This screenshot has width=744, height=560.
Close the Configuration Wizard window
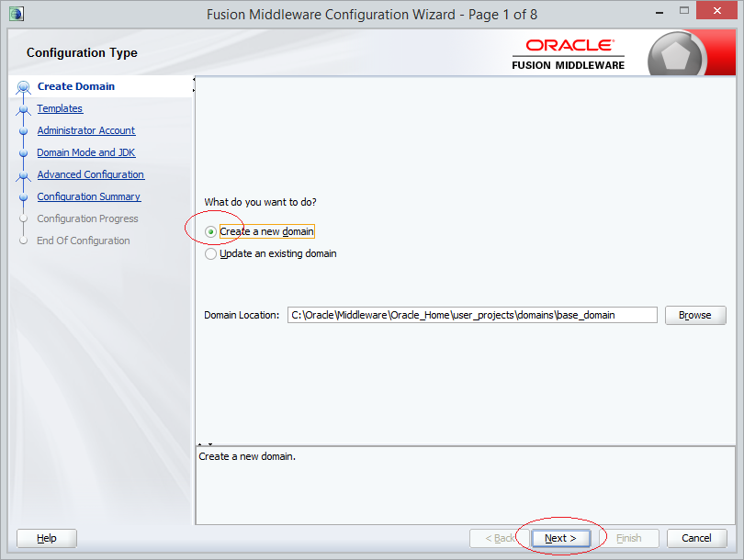(x=717, y=10)
